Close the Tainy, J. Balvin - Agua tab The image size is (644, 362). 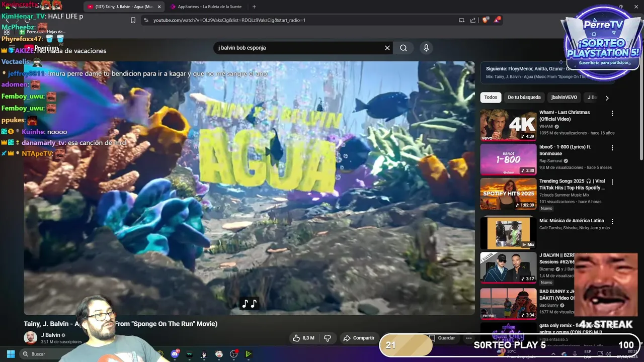[x=159, y=7]
